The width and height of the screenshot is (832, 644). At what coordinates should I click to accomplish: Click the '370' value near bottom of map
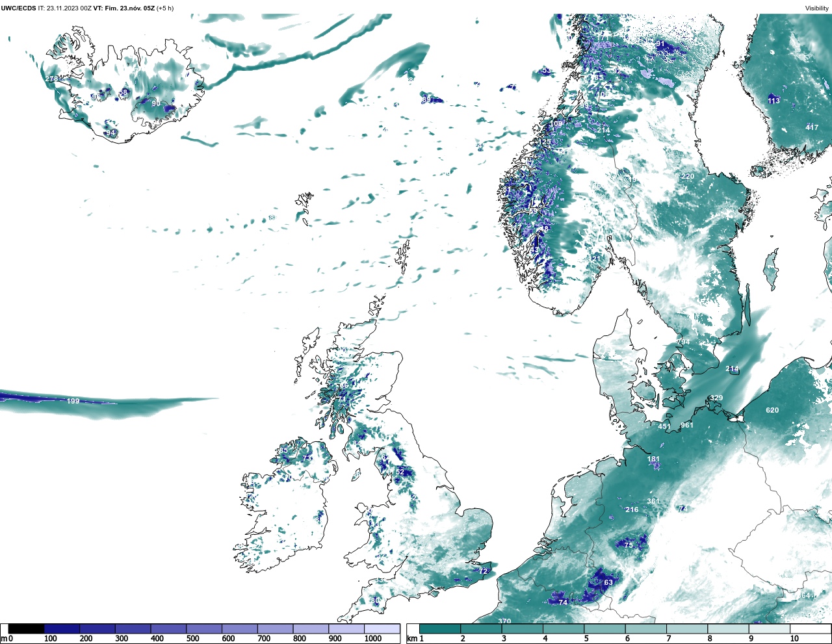(504, 621)
